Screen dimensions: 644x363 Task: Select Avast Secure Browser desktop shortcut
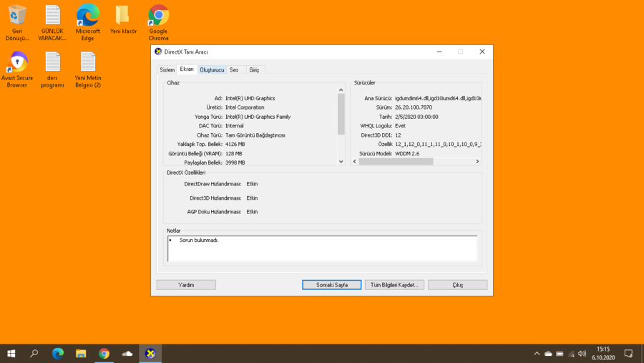17,69
